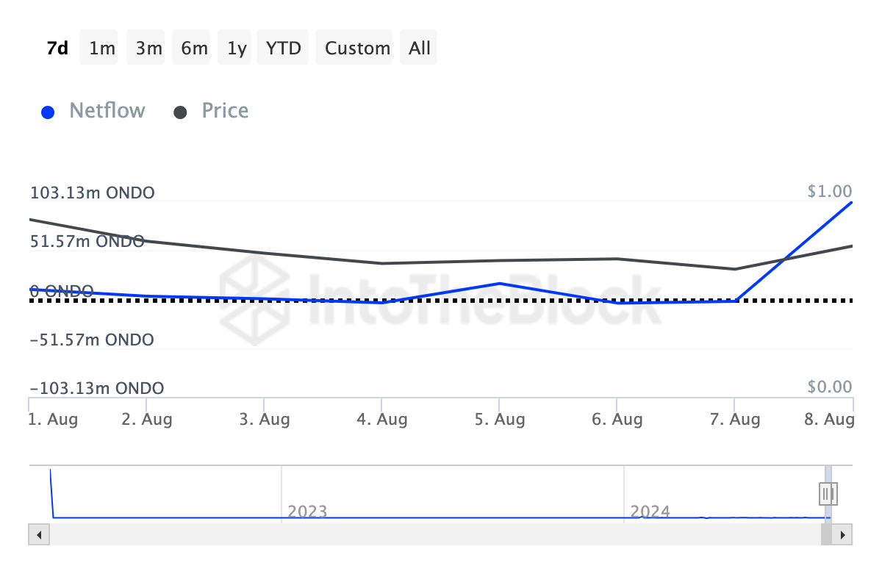Show All available history
The width and height of the screenshot is (882, 588).
coord(420,49)
